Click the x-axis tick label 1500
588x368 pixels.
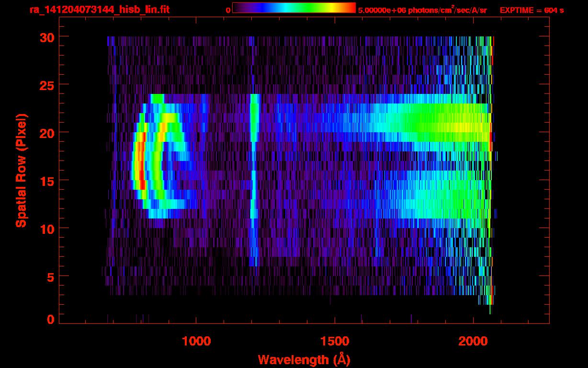[x=335, y=341]
